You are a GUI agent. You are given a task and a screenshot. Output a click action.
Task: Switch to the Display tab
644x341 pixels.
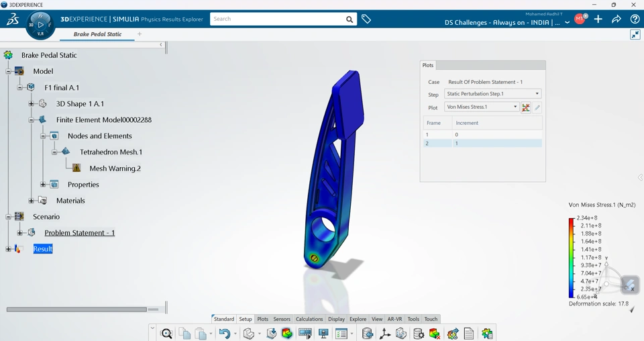point(336,319)
